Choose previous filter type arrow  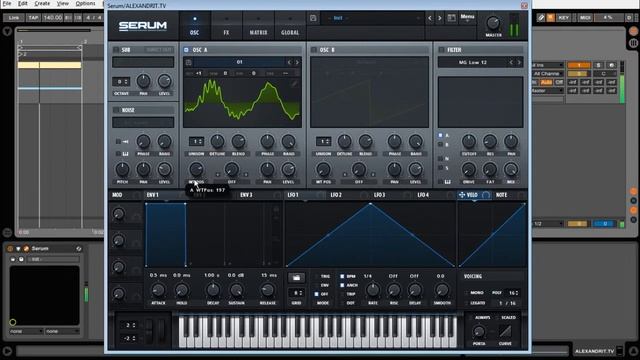[x=511, y=62]
